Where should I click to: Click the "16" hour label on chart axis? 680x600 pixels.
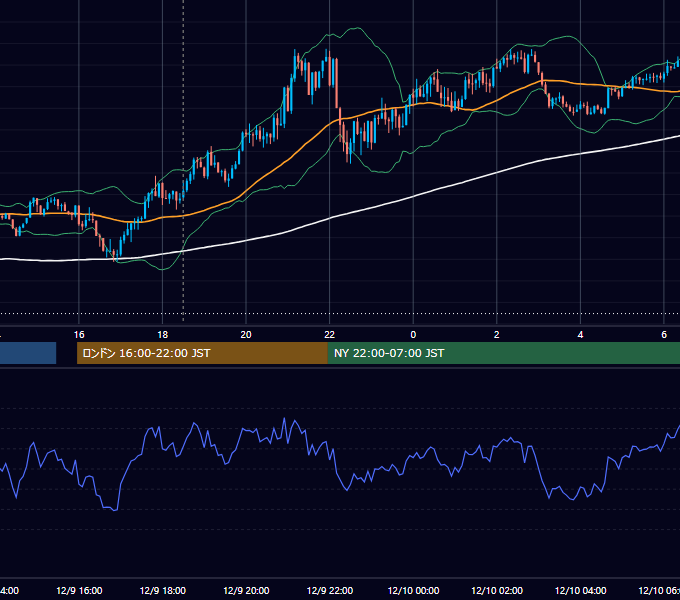point(79,335)
